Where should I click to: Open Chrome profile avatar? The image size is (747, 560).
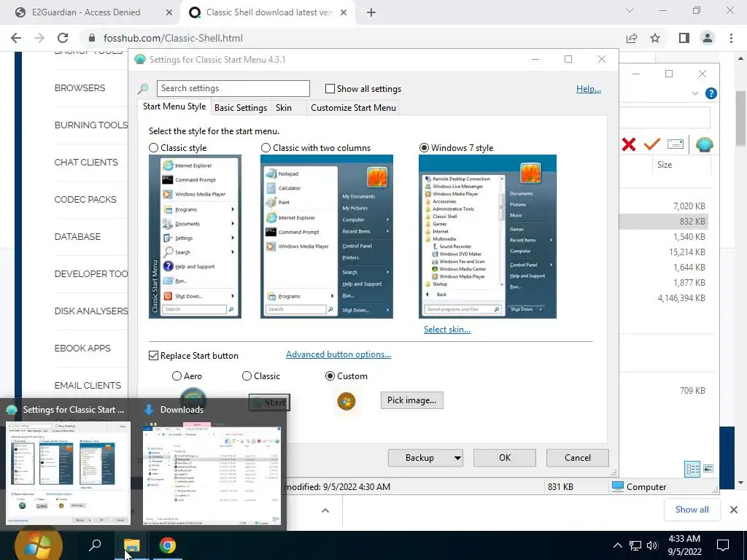[x=708, y=38]
